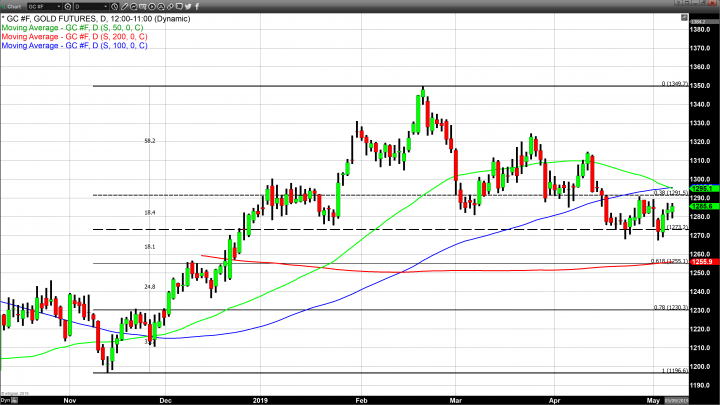This screenshot has height=405, width=720.
Task: Click the 0.618 (1255.1) Fibonacci label
Action: (669, 261)
